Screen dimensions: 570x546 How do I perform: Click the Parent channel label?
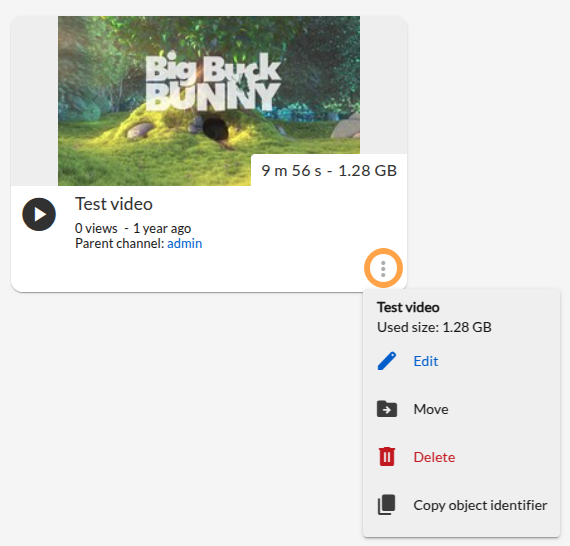[x=120, y=244]
